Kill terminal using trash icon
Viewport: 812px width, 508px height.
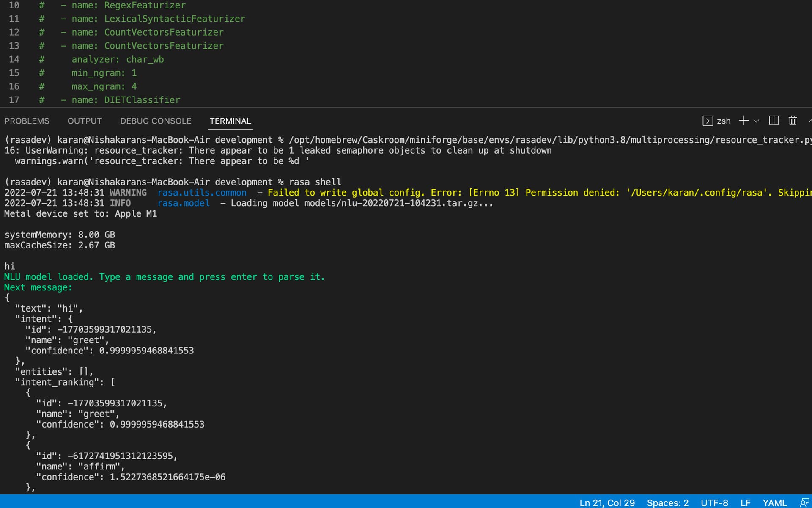click(793, 121)
